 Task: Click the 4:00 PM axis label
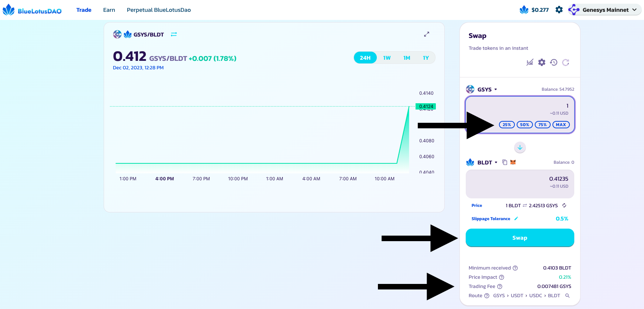tap(165, 179)
